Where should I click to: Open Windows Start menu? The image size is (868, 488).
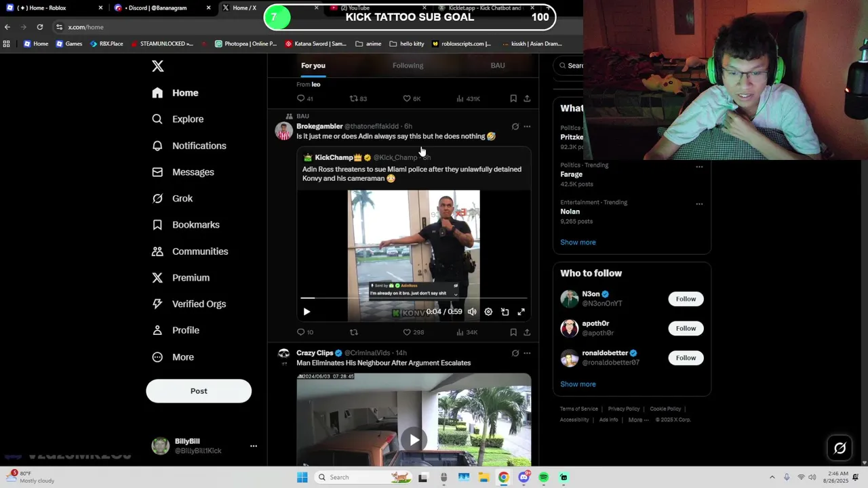pos(302,477)
